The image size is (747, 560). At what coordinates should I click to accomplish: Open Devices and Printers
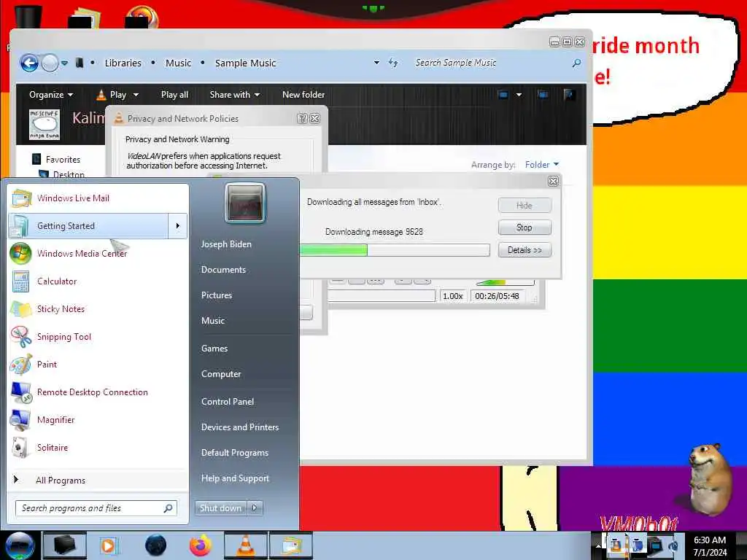point(240,427)
